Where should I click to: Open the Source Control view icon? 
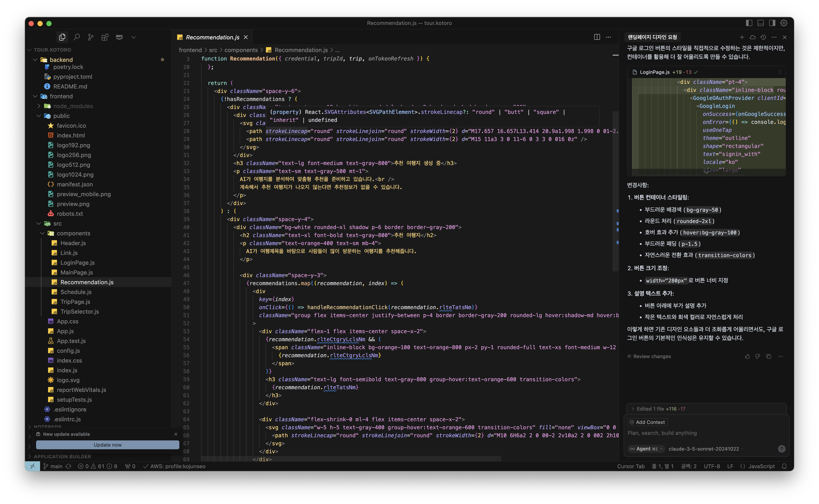[x=90, y=37]
